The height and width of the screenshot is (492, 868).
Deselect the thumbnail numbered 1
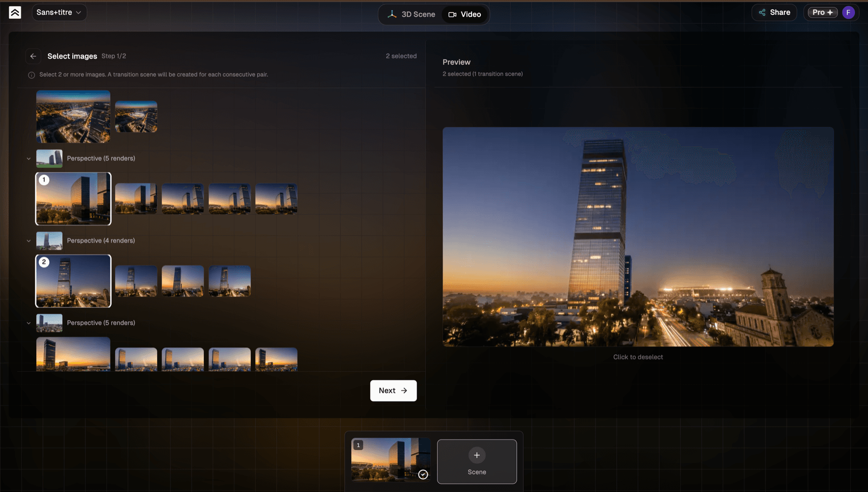pyautogui.click(x=73, y=199)
